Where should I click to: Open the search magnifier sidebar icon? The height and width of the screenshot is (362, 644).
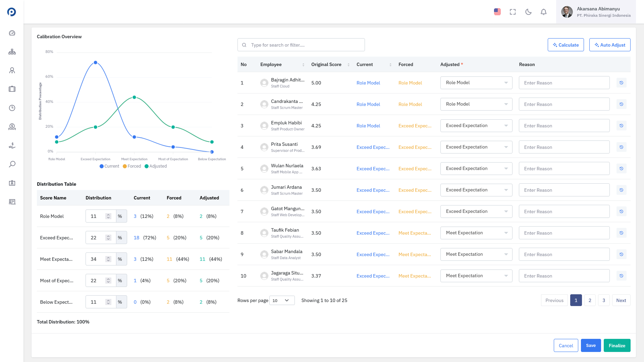(12, 164)
